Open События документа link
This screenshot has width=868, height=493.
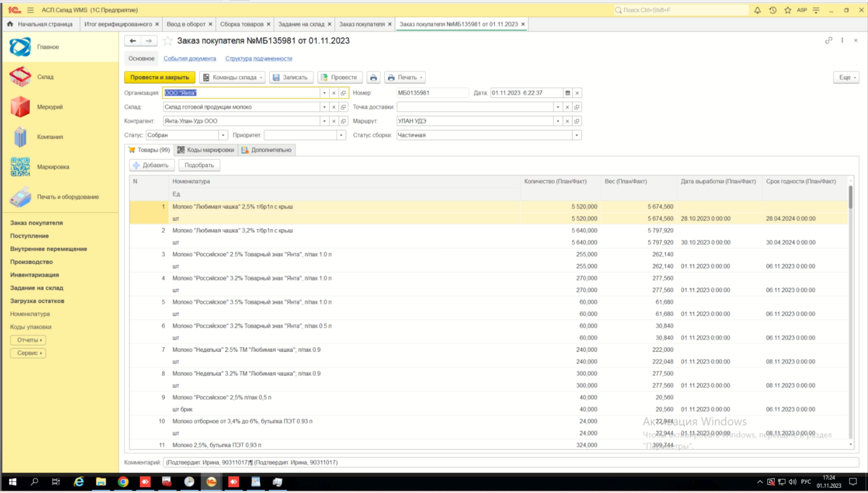click(190, 58)
